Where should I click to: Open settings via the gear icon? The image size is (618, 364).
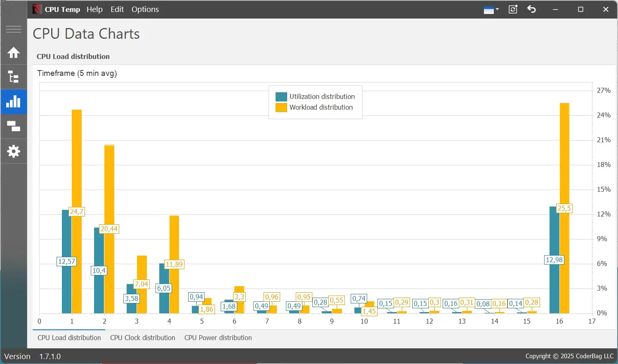14,151
